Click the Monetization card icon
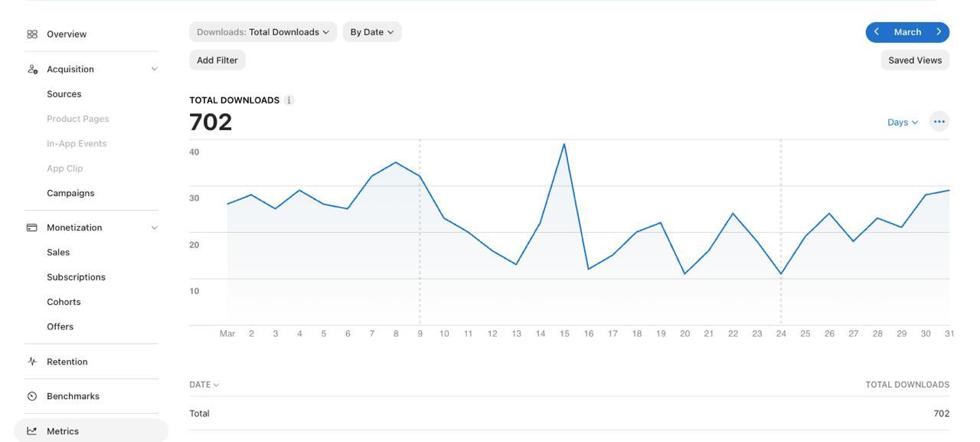 pyautogui.click(x=32, y=228)
